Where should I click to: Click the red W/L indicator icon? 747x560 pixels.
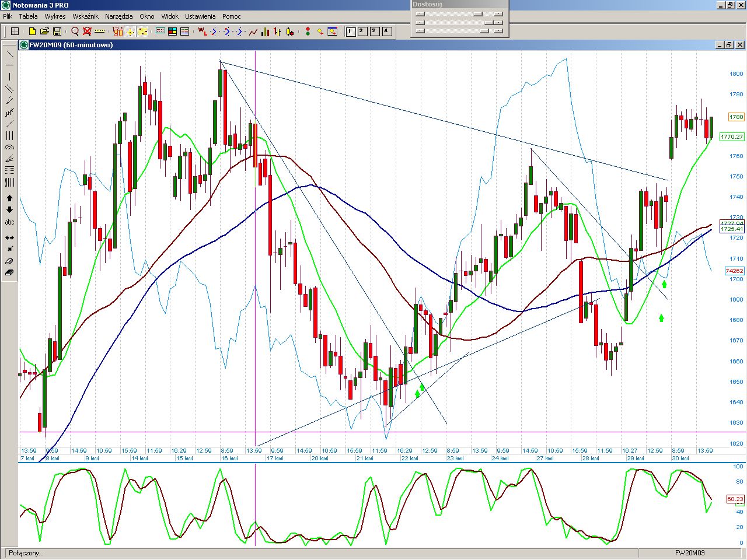[x=202, y=32]
